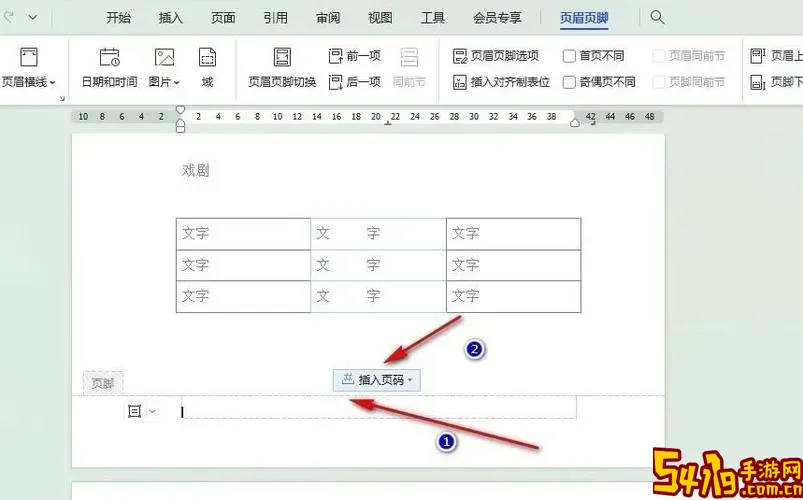Expand the quick access toolbar chevron
This screenshot has height=500, width=803.
coord(32,17)
